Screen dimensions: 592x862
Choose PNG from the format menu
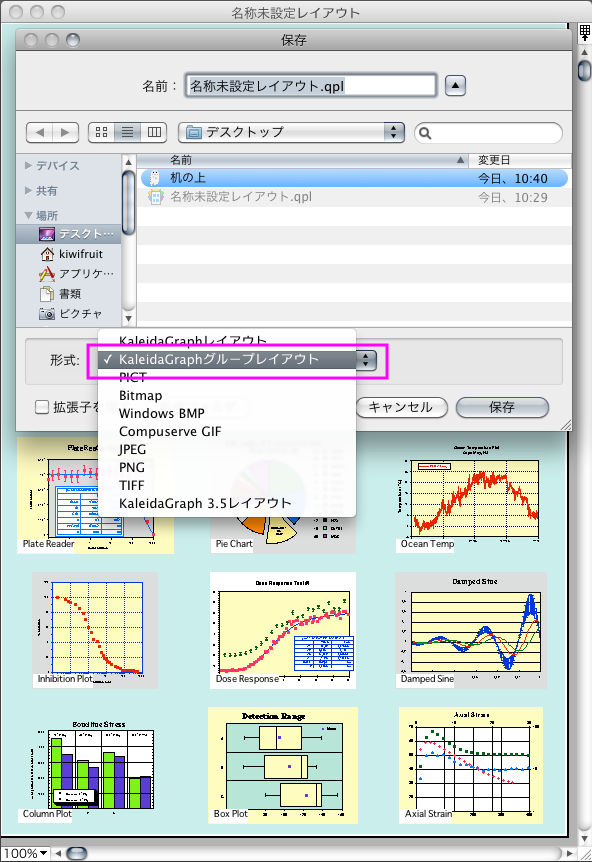point(132,467)
